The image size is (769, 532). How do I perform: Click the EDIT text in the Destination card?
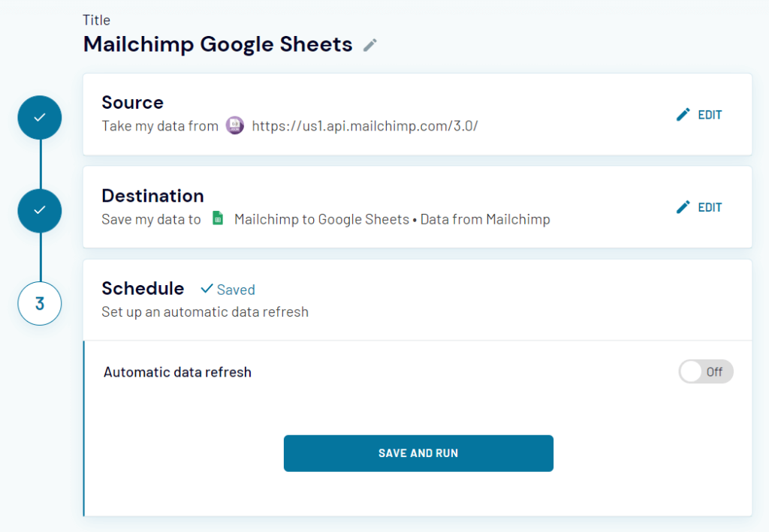tap(710, 207)
